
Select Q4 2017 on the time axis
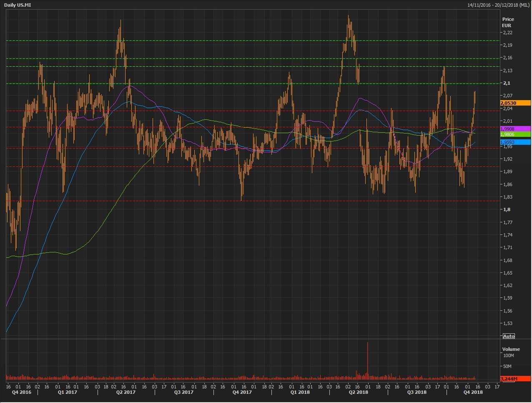[242, 392]
